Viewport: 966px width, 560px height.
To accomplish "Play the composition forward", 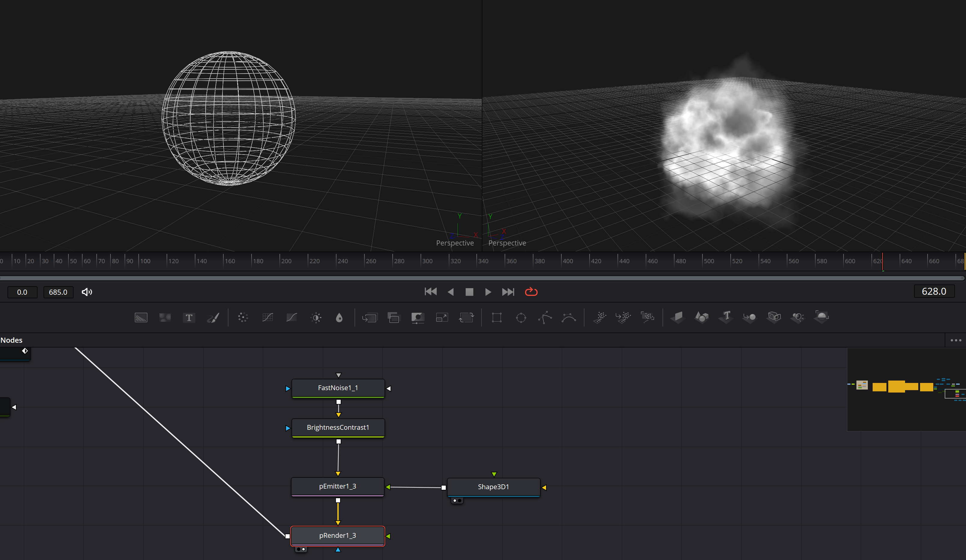I will (488, 292).
